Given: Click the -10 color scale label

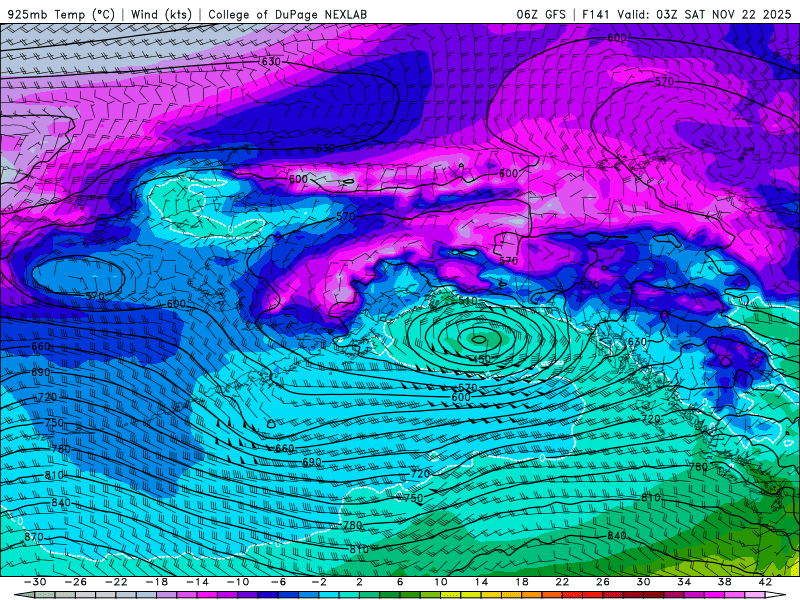Looking at the screenshot, I should [x=238, y=582].
